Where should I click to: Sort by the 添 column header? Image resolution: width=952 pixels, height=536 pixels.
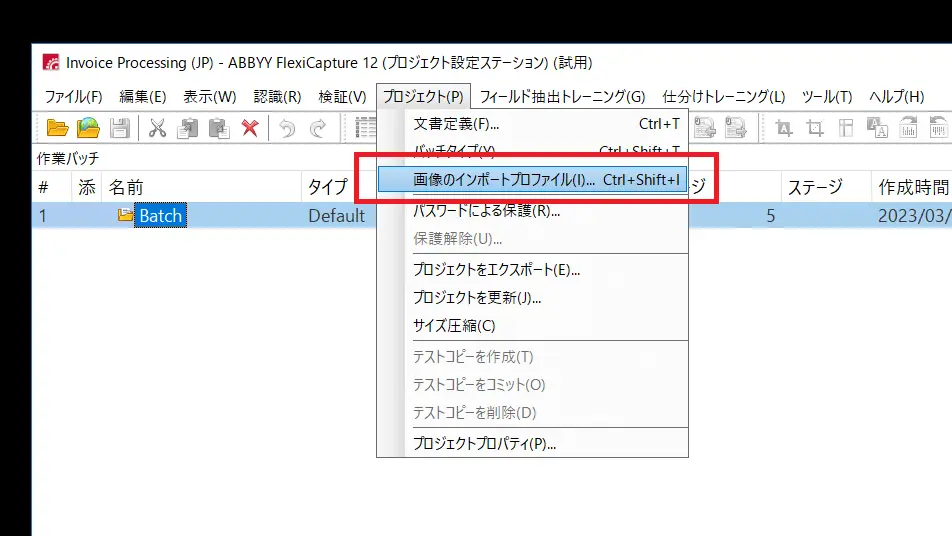[87, 186]
